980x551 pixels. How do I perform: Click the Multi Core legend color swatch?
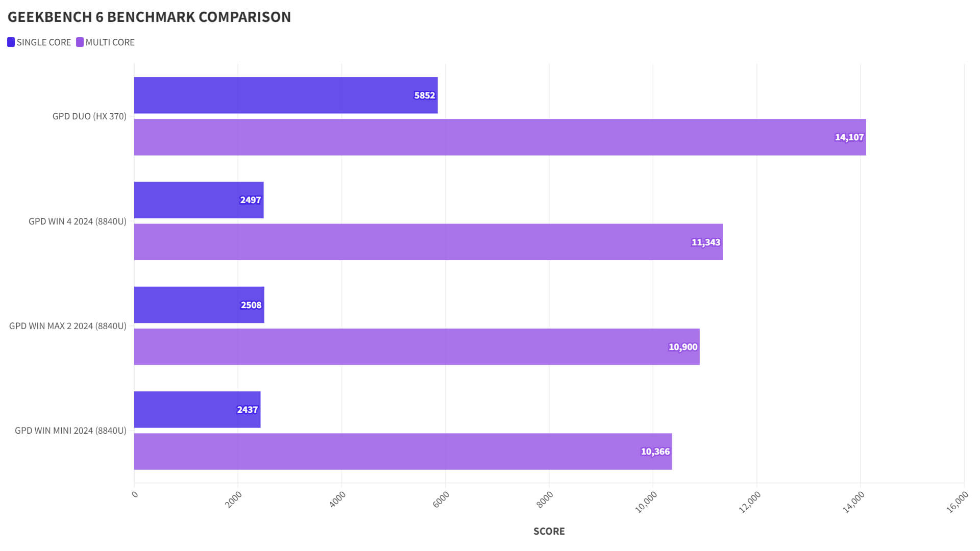coord(80,42)
